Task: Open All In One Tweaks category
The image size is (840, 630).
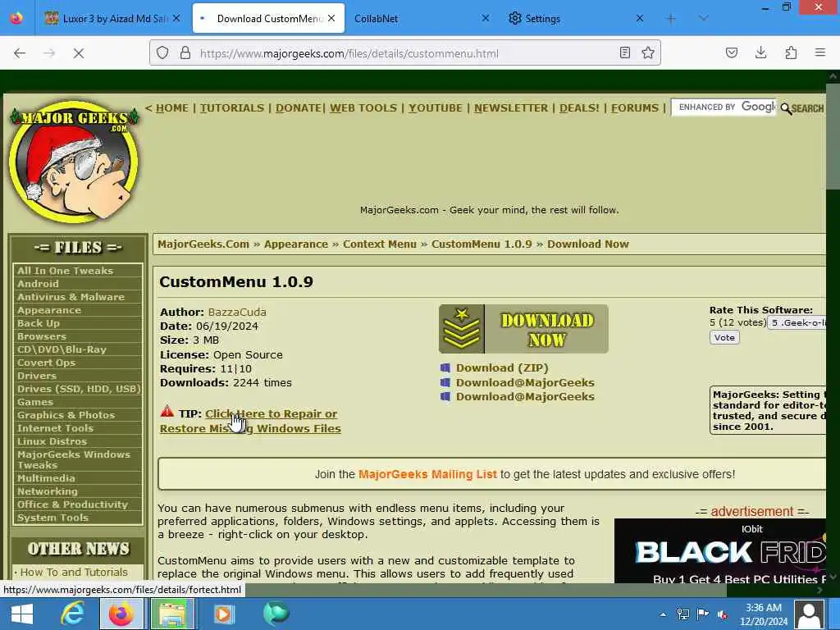Action: pyautogui.click(x=65, y=271)
